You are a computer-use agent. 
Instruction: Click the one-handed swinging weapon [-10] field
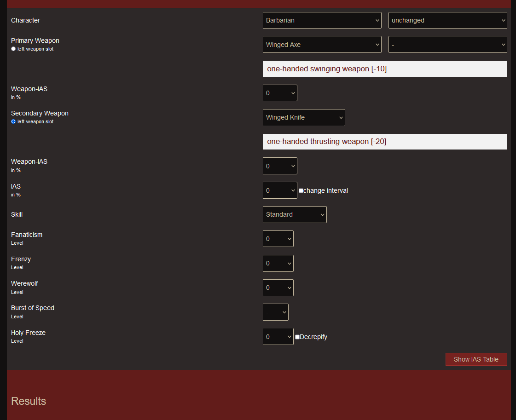click(x=385, y=69)
